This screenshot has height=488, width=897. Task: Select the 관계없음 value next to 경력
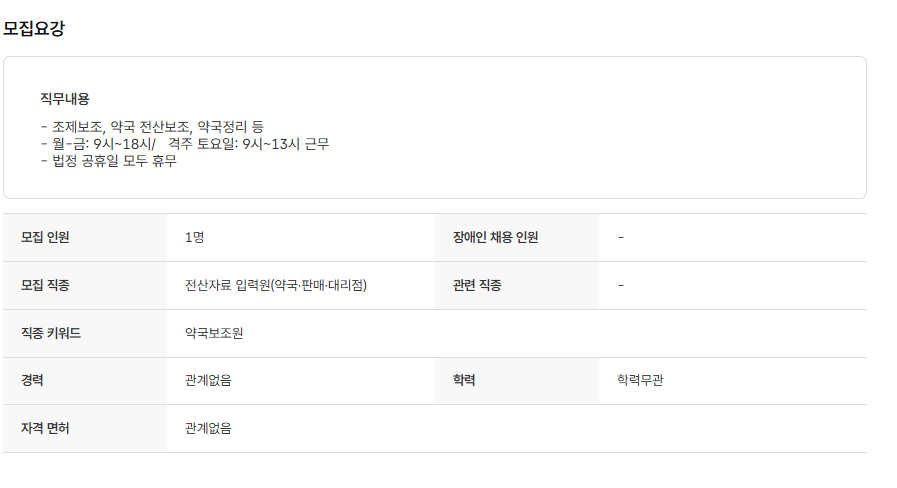(208, 380)
